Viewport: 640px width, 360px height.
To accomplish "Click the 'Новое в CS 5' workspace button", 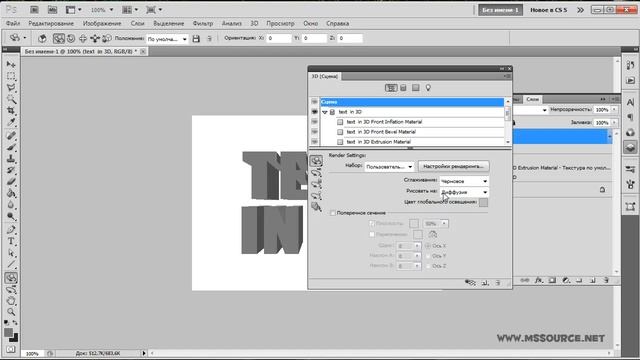I will point(549,10).
